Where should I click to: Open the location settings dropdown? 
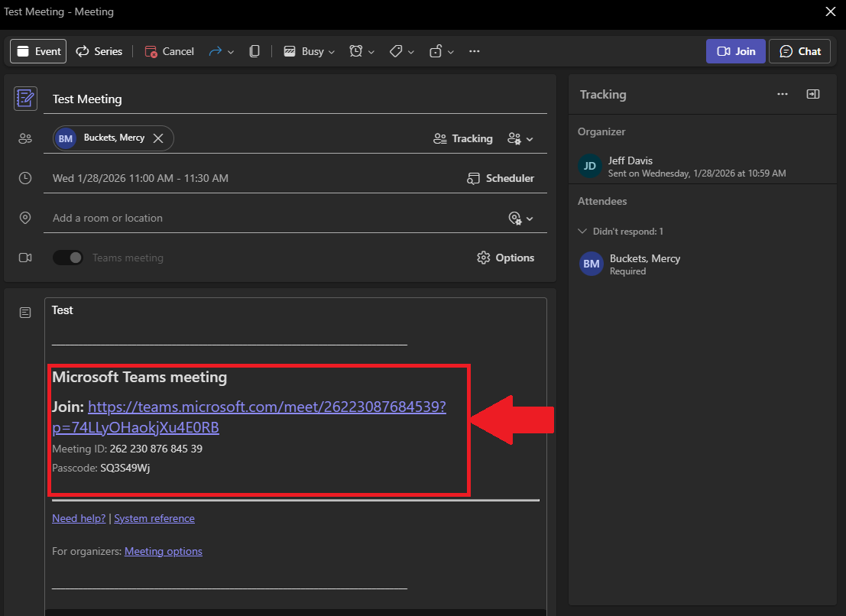click(x=520, y=218)
